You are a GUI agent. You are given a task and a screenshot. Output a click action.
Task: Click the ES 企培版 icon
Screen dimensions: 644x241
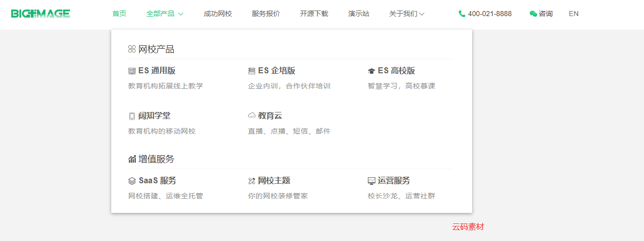click(x=252, y=71)
